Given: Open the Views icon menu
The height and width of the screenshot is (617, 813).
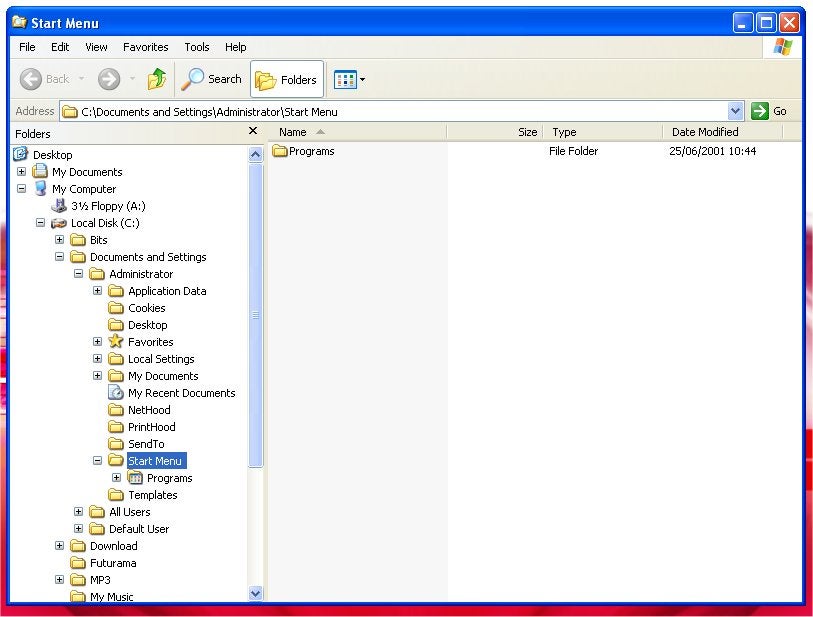Looking at the screenshot, I should click(349, 80).
